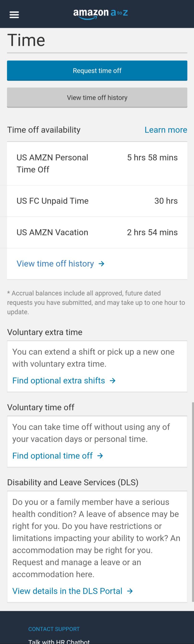Click the View time off history button

click(97, 98)
